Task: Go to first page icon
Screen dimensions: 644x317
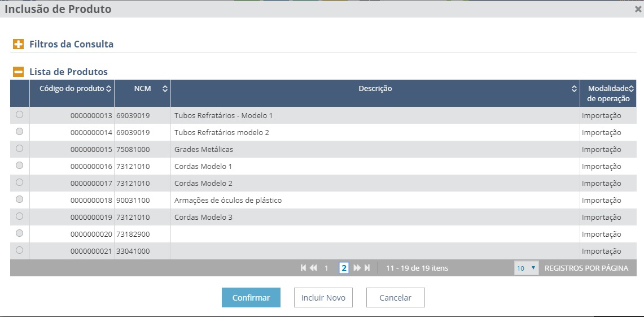Action: [303, 268]
